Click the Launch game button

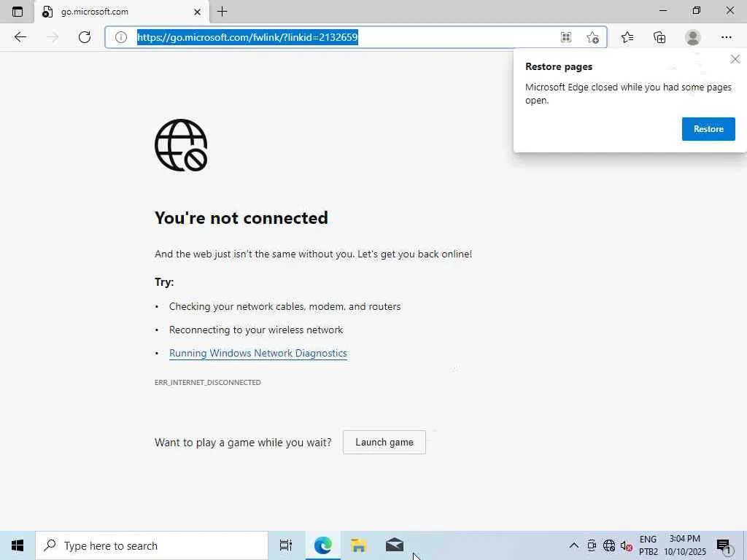point(384,443)
